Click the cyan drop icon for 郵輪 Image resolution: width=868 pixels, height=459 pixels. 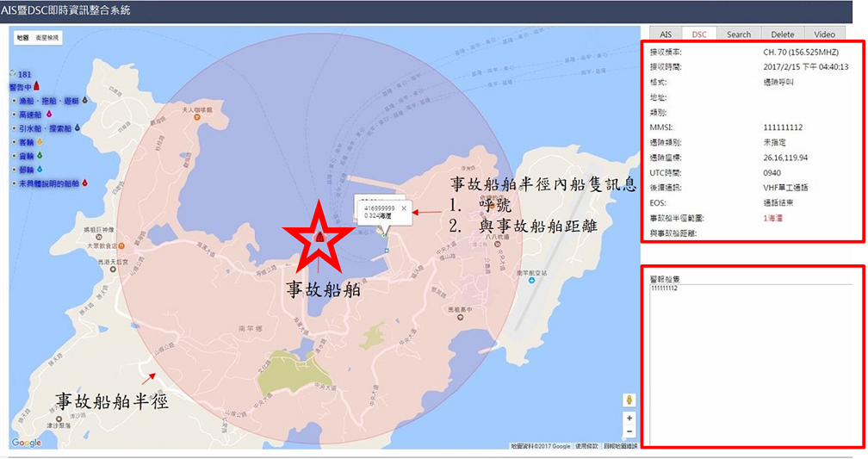click(x=40, y=170)
